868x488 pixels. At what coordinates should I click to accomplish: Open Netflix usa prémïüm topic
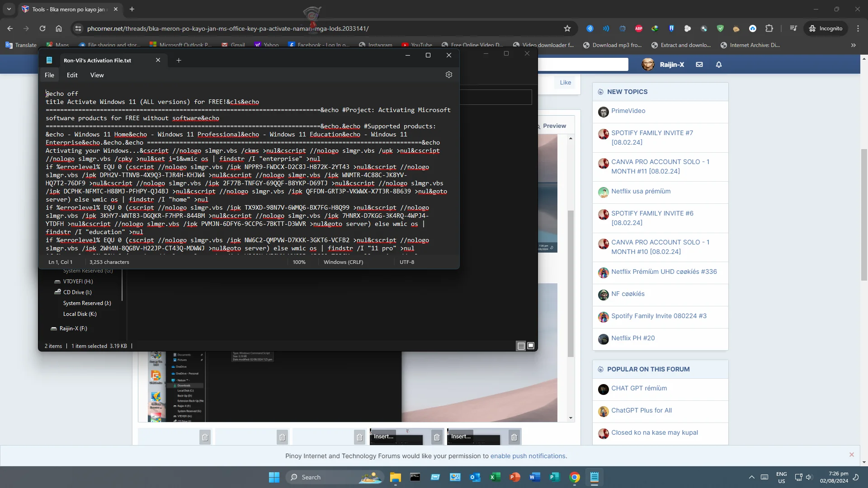[641, 191]
